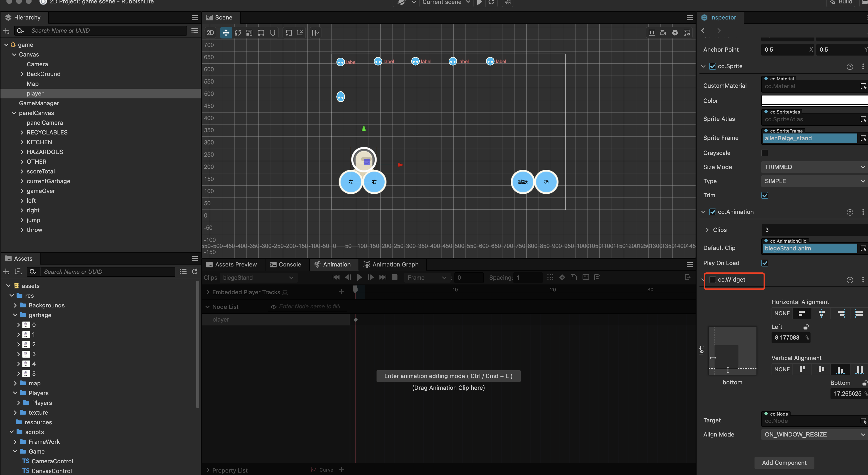Screen dimensions: 868x475
Task: Click the 2D view mode toggle
Action: click(x=210, y=33)
